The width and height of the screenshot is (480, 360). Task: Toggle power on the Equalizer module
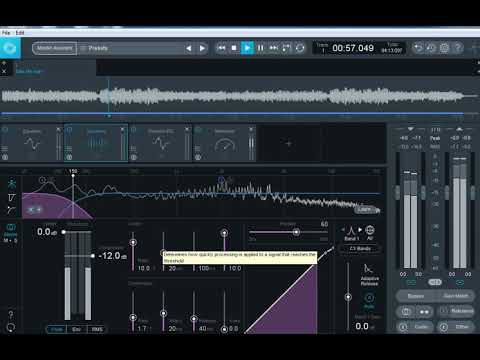click(x=5, y=130)
